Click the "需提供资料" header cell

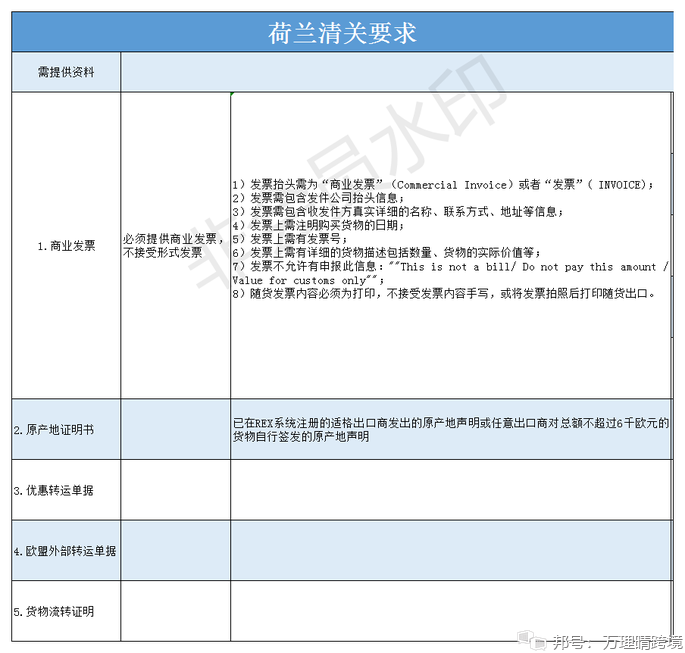click(x=66, y=72)
